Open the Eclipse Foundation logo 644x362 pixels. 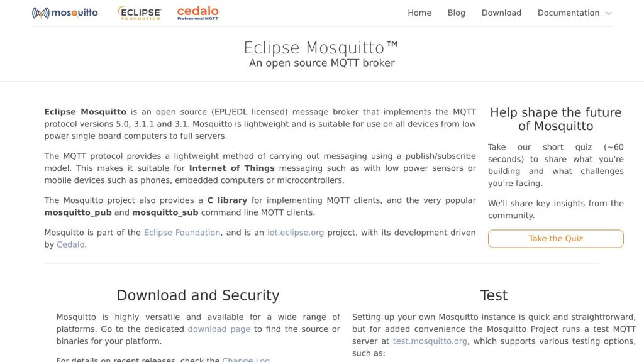coord(140,13)
